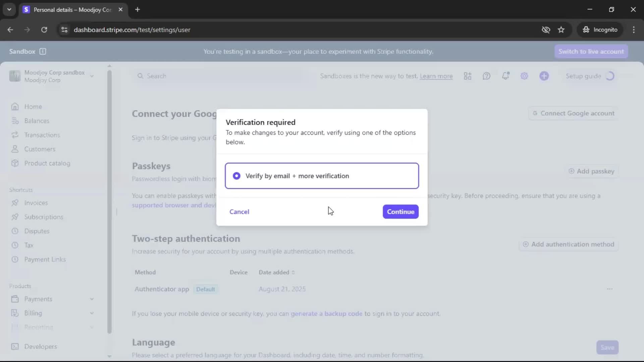Select Verify by email radio option
The image size is (644, 362).
point(236,176)
